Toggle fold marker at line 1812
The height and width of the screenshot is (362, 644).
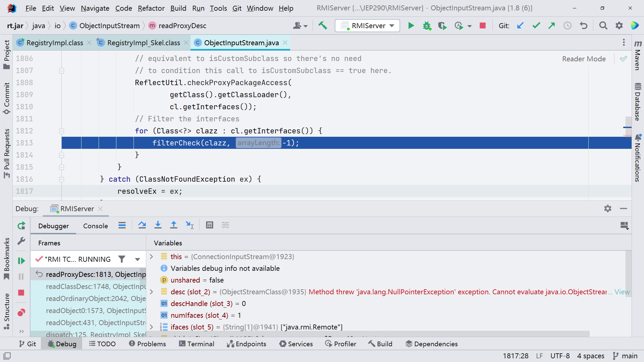(x=61, y=131)
